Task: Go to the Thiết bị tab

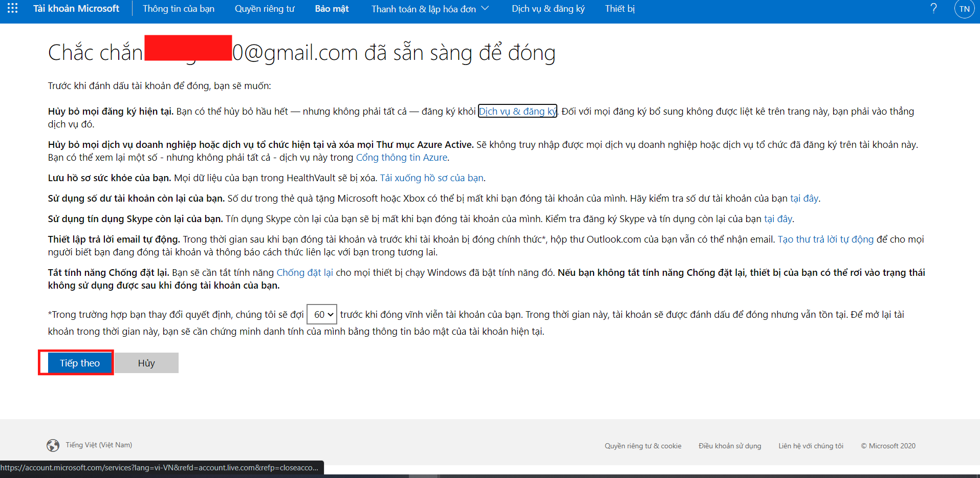Action: pos(620,9)
